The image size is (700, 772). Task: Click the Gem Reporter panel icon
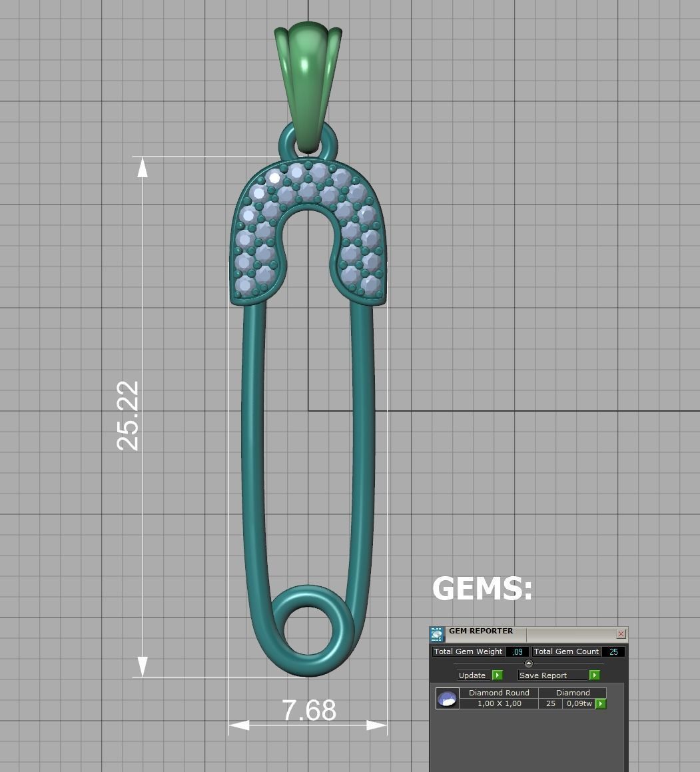point(437,634)
